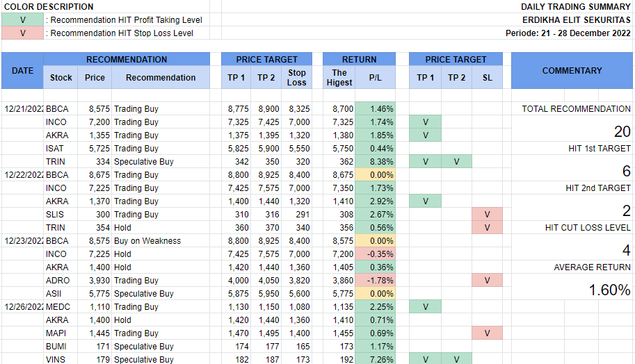Click the 1.60% average return value

pos(609,290)
